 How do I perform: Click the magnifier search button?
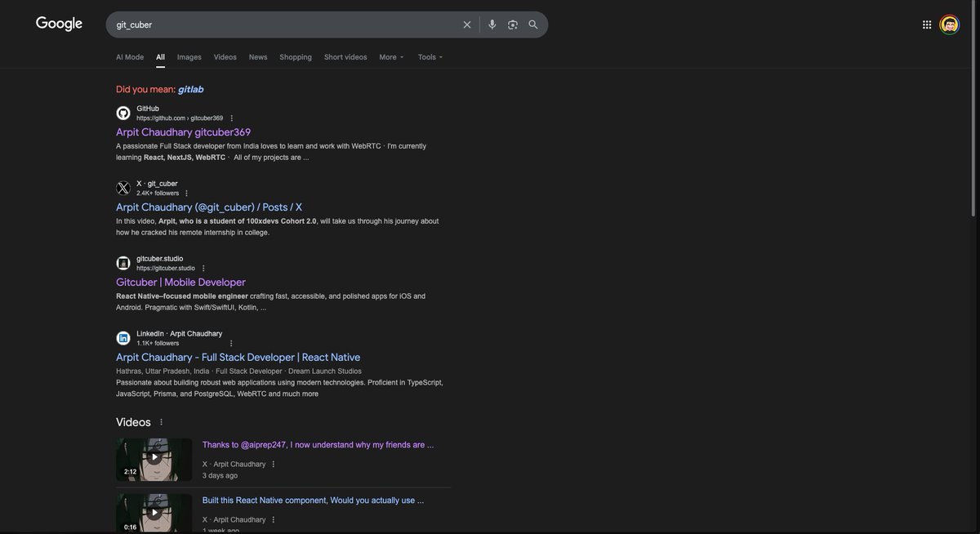tap(533, 24)
